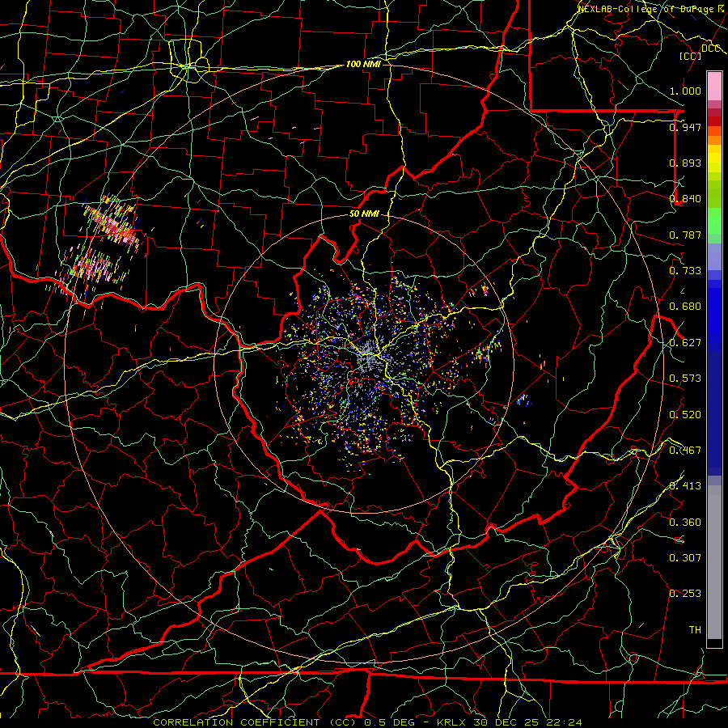Select the 0.467 legend value
This screenshot has width=728, height=728.
click(685, 451)
